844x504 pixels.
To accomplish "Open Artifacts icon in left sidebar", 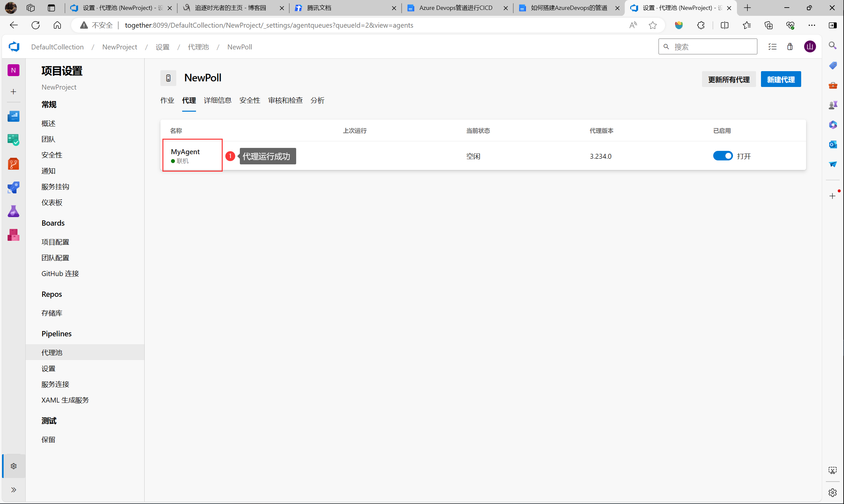I will 13,235.
